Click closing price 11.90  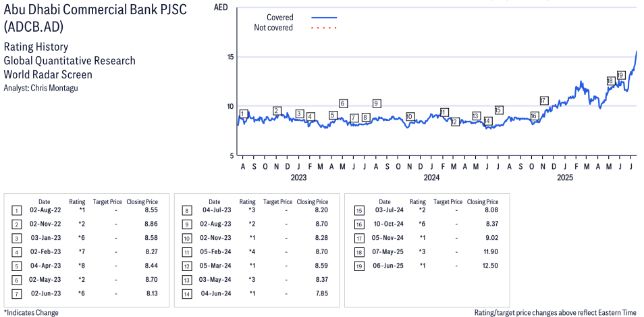tap(490, 251)
